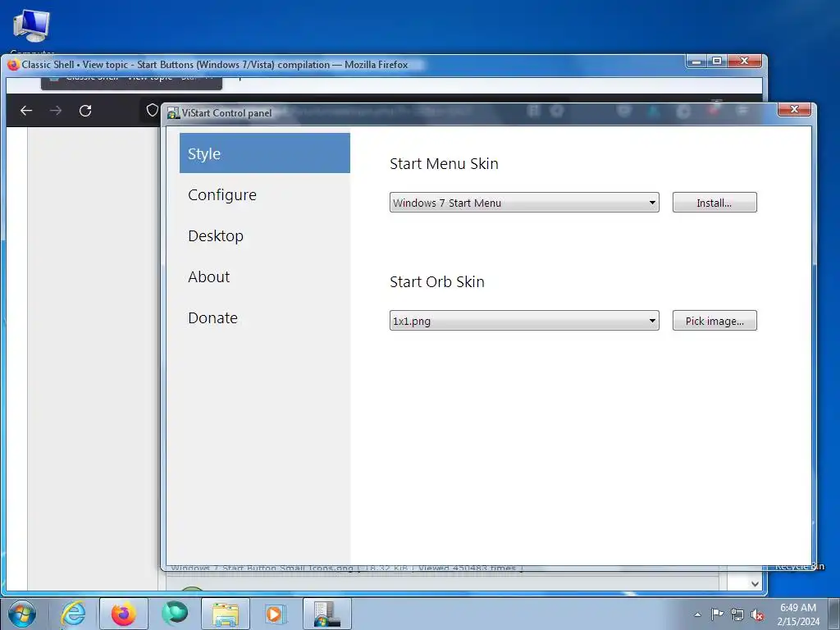Open the Windows Start orb

[x=21, y=614]
